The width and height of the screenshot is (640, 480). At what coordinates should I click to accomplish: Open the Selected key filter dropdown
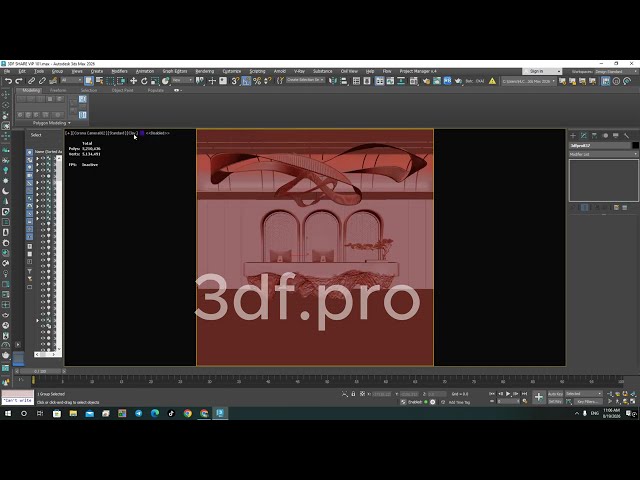(583, 394)
